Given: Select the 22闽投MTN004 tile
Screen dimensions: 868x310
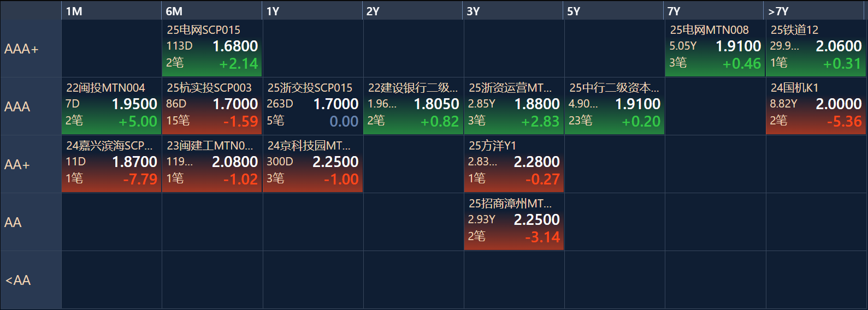Looking at the screenshot, I should (111, 106).
